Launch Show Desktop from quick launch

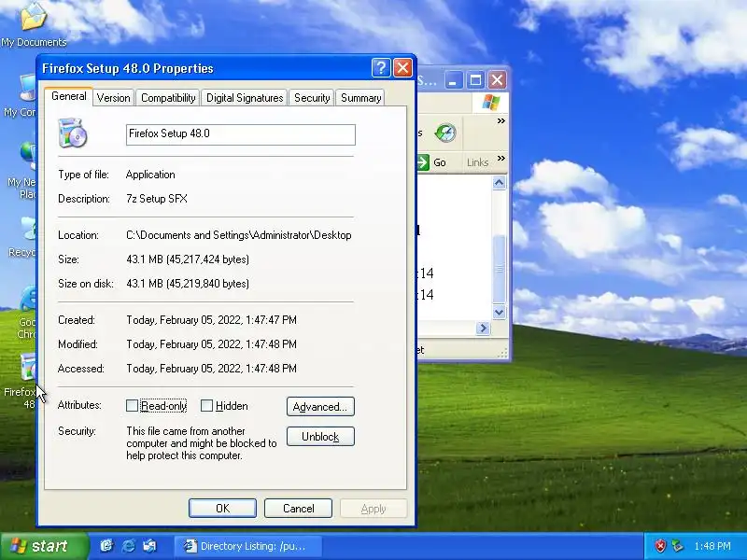(x=106, y=546)
